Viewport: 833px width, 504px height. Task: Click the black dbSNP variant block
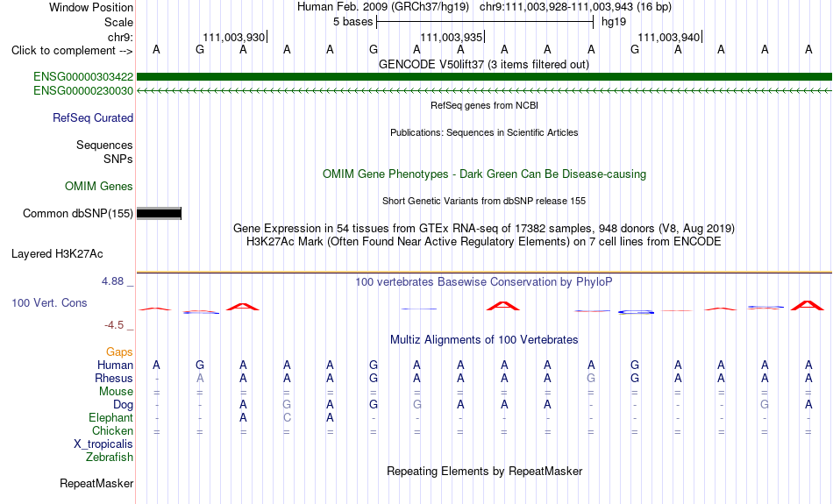coord(159,214)
